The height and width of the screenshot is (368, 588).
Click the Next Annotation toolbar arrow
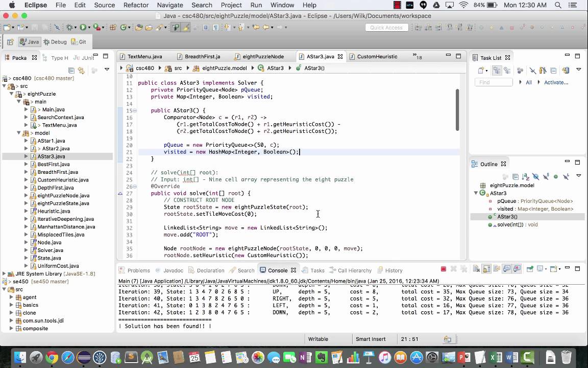227,27
